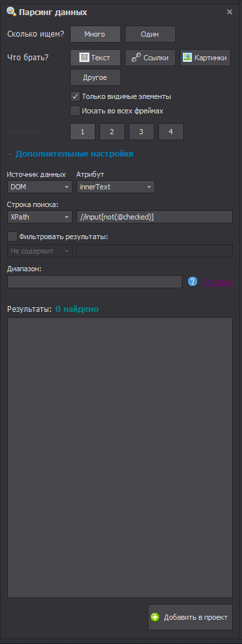Collapse Дополнительные настройки section
This screenshot has height=644, width=242.
71,154
